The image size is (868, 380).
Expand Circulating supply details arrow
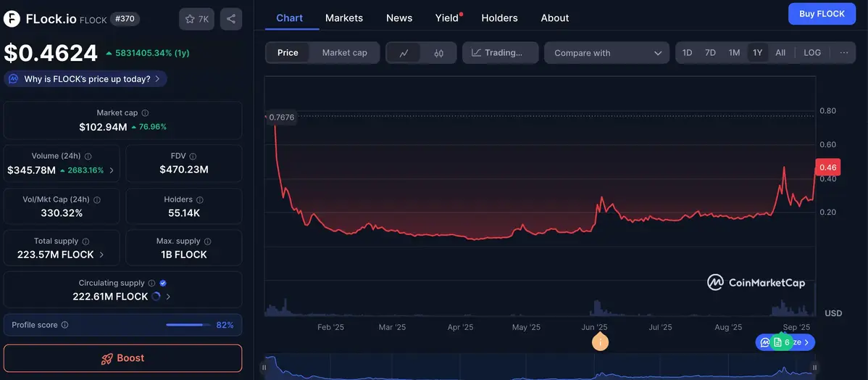(x=169, y=297)
